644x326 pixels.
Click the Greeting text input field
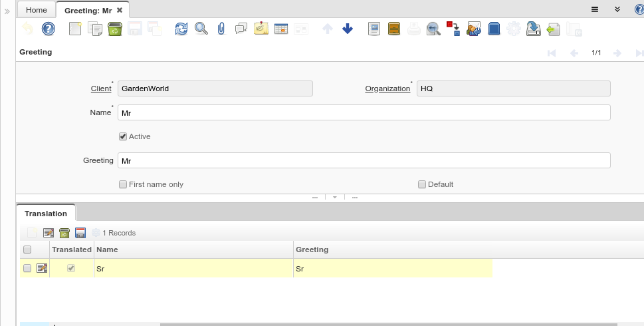coord(364,160)
